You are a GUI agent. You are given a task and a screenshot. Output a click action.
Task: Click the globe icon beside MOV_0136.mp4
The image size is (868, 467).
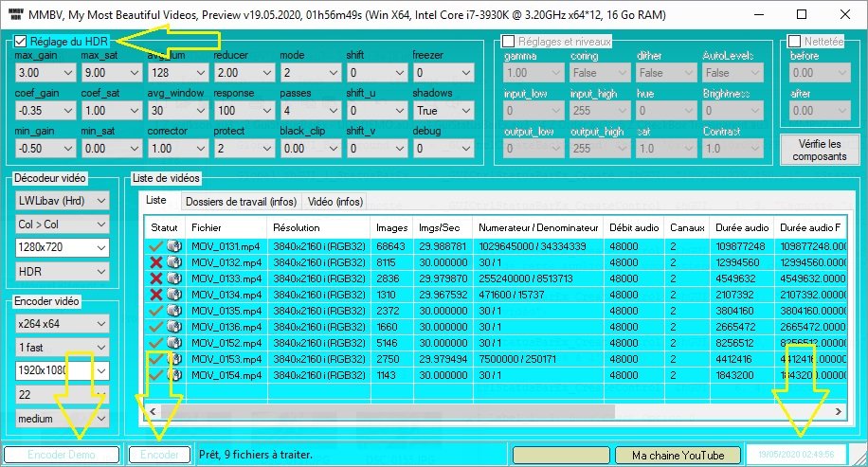(x=173, y=327)
